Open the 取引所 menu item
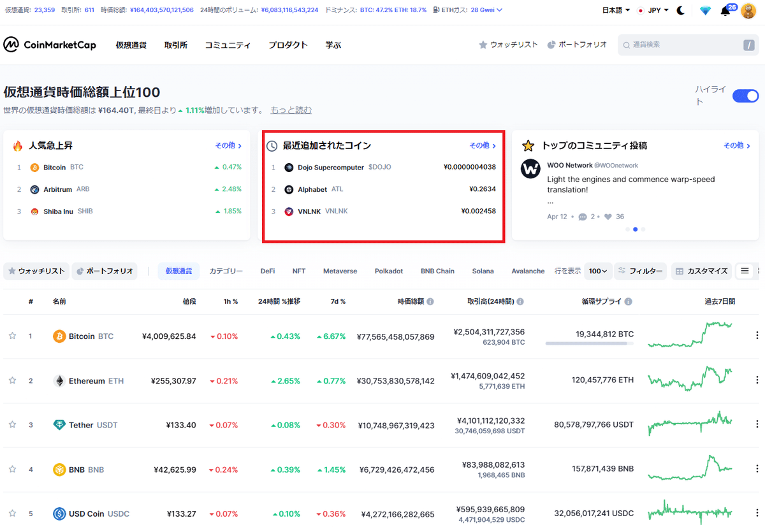This screenshot has height=532, width=765. point(176,45)
